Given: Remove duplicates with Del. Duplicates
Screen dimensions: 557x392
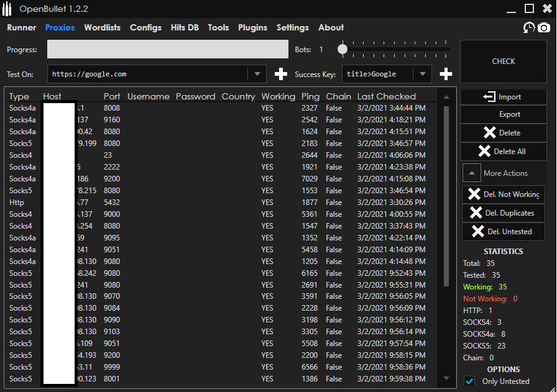Looking at the screenshot, I should (503, 213).
